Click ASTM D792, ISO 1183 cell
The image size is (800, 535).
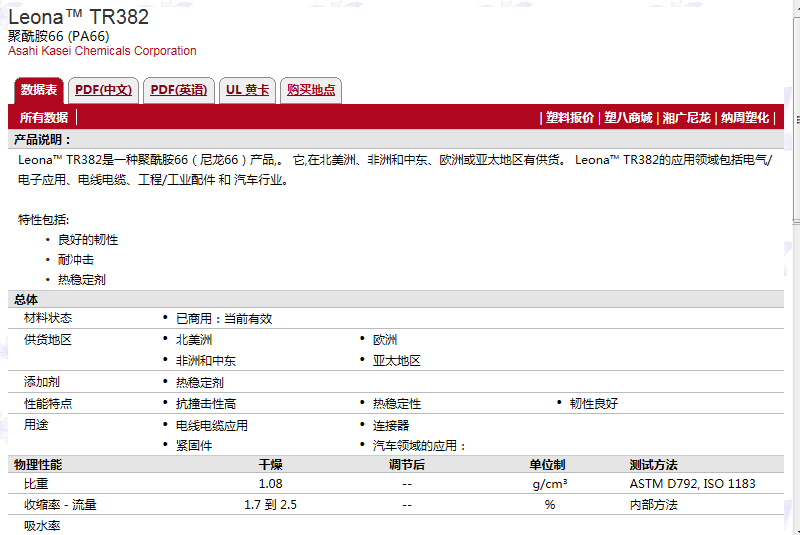click(x=692, y=483)
